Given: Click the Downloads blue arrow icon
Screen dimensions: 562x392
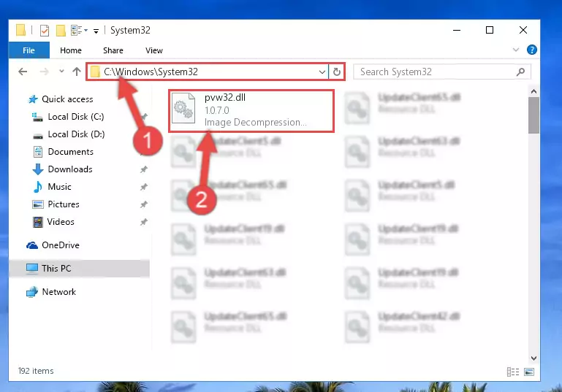Looking at the screenshot, I should [38, 169].
